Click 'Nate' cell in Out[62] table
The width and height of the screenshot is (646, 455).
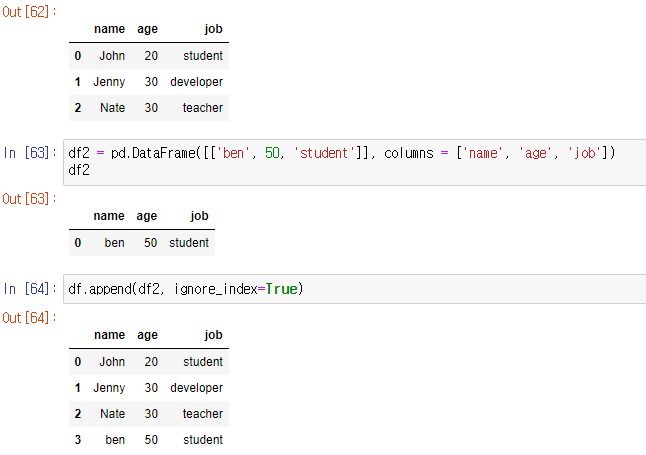point(112,108)
